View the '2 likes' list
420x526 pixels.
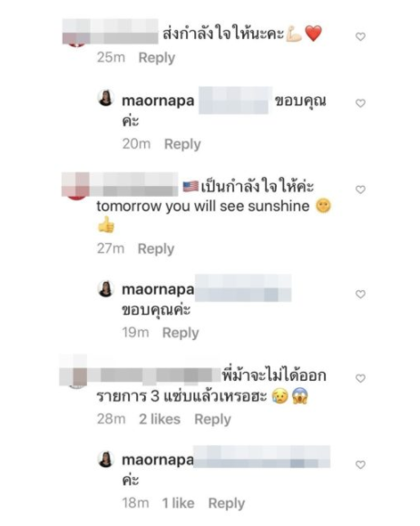160,419
